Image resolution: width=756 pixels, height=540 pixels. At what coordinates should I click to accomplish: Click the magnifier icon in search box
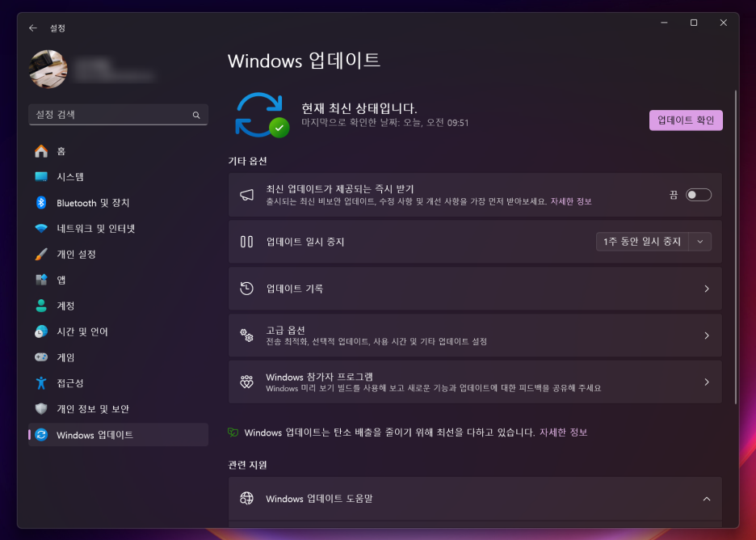(196, 115)
